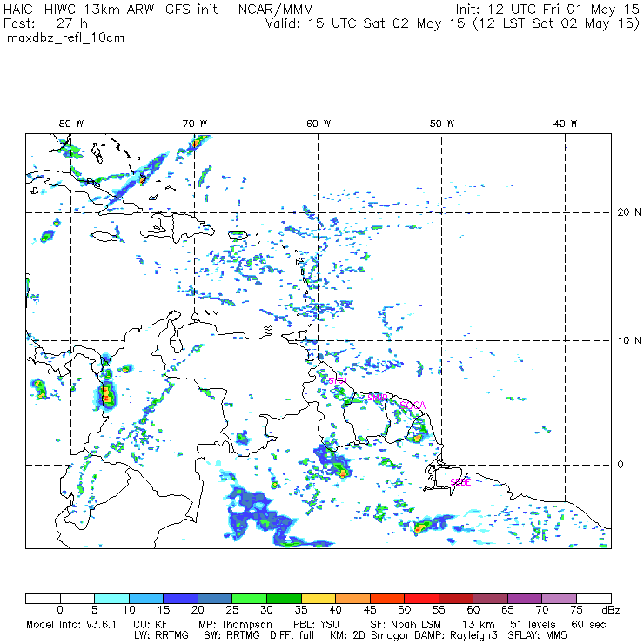Click the 'HAIC-HIWC 13km ARW-GFS init' title

coord(110,10)
